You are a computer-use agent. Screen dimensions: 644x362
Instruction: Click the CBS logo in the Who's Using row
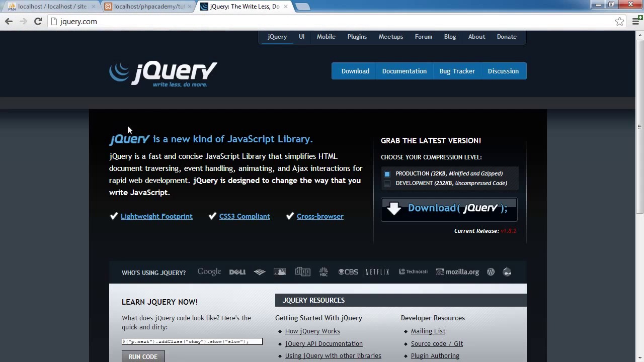pos(348,272)
